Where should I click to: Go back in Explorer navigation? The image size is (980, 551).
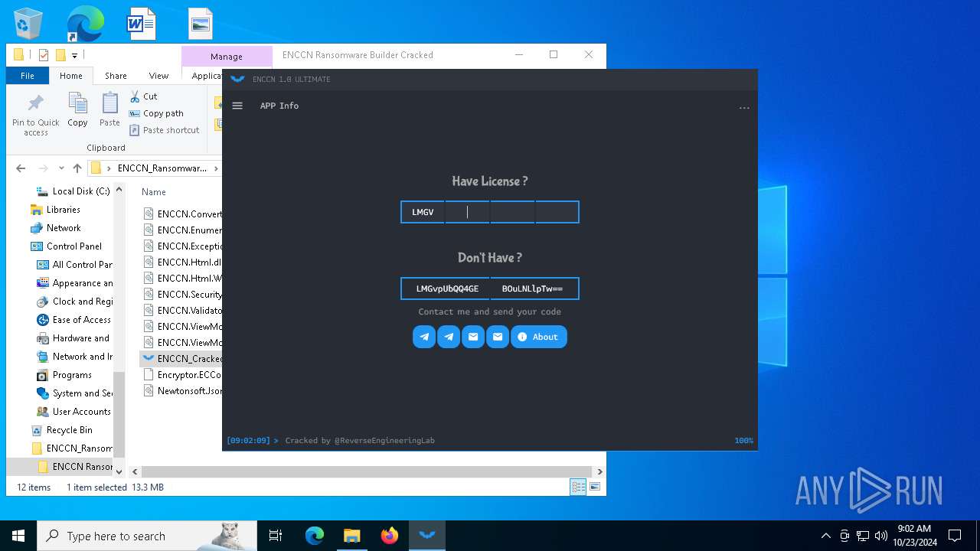pos(21,168)
